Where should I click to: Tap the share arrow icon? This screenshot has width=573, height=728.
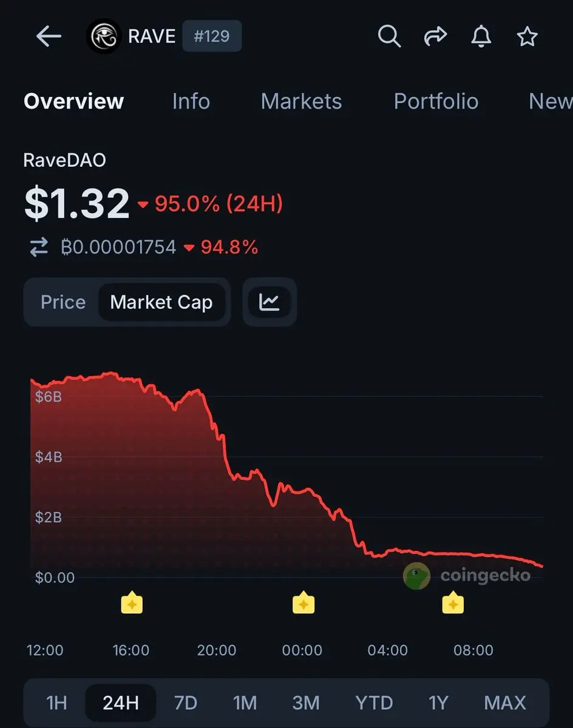point(435,37)
